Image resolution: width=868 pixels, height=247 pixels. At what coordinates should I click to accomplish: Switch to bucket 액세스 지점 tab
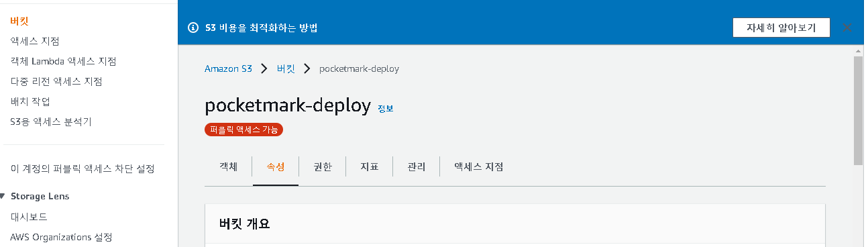(x=479, y=167)
